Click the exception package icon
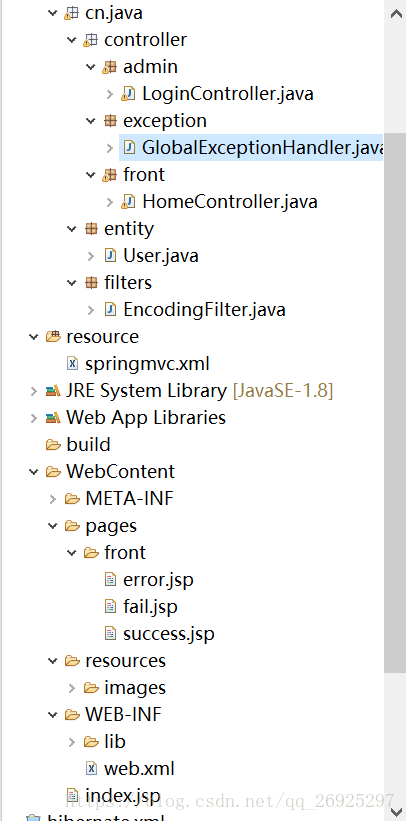 (109, 121)
